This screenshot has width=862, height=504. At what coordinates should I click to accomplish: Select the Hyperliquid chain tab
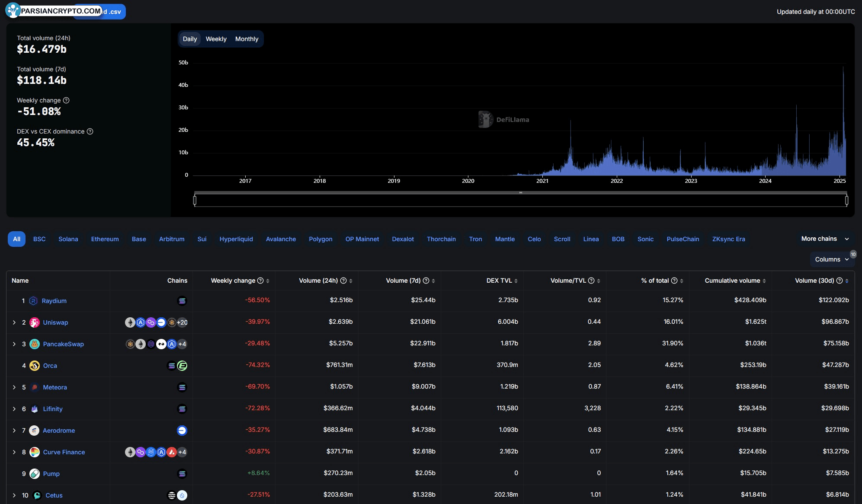236,239
